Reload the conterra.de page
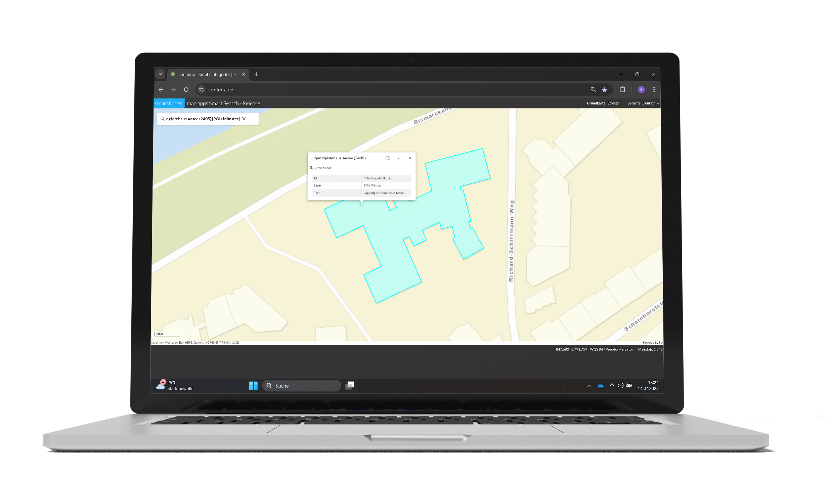 [186, 89]
